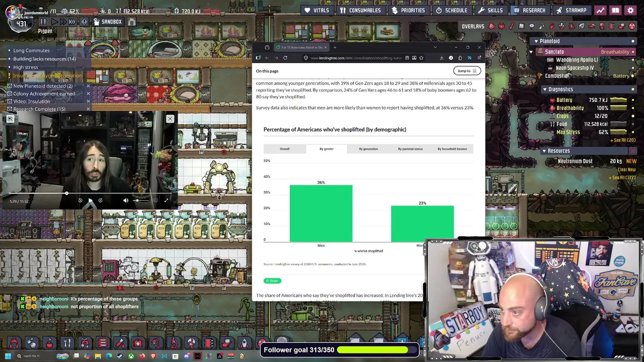This screenshot has width=644, height=362.
Task: Collapse the Diagnostics panel
Action: click(x=544, y=89)
